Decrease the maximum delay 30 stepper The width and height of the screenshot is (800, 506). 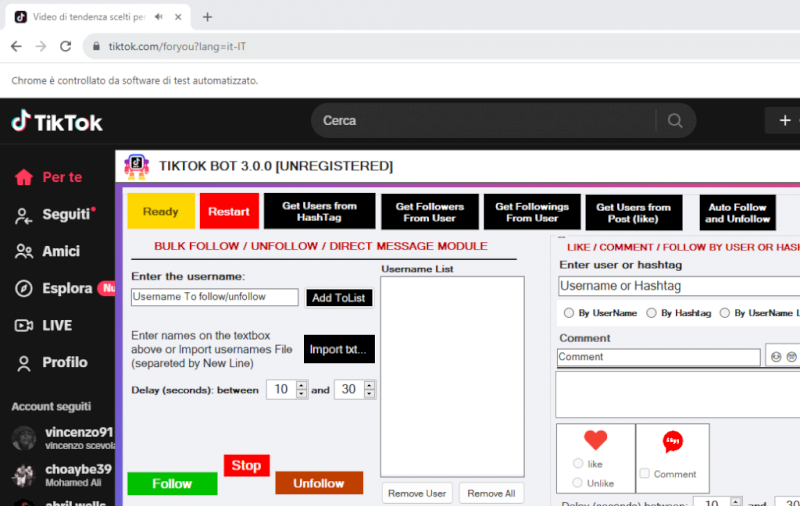[370, 395]
